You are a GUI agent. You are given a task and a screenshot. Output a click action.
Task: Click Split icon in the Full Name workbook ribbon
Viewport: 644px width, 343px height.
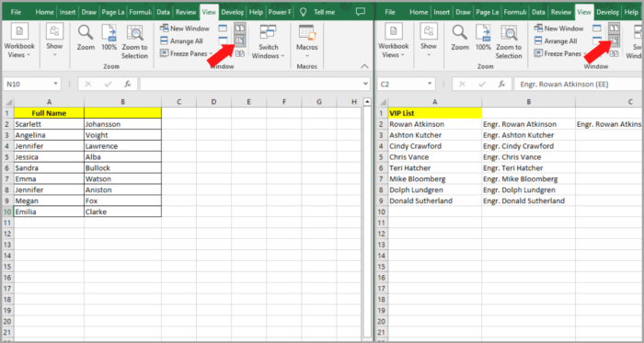(x=223, y=29)
